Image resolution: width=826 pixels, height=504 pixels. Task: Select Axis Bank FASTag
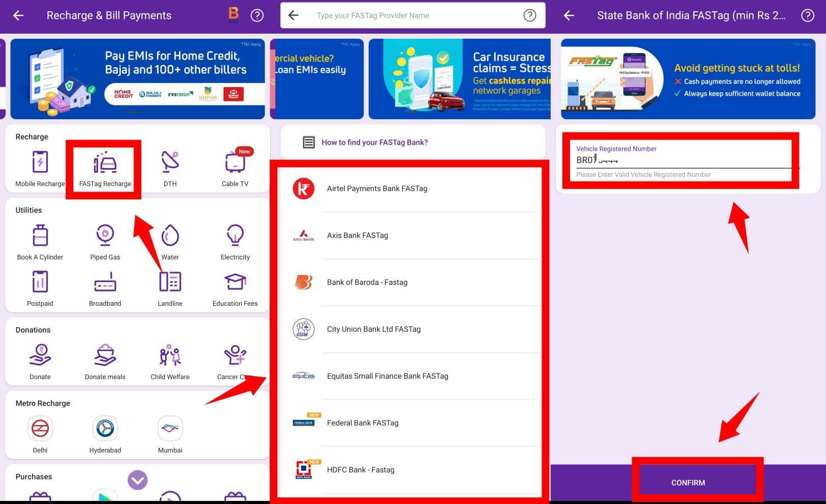click(412, 235)
